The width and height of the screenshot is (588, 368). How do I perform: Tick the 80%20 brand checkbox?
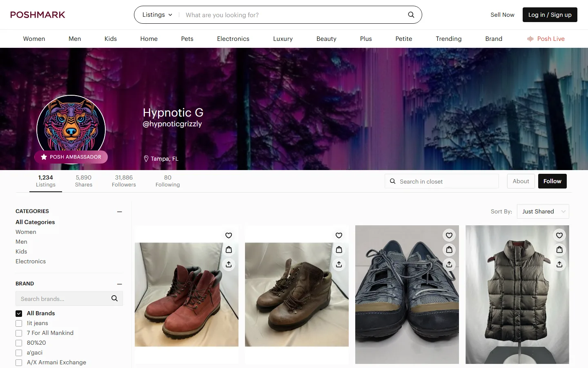(x=19, y=343)
